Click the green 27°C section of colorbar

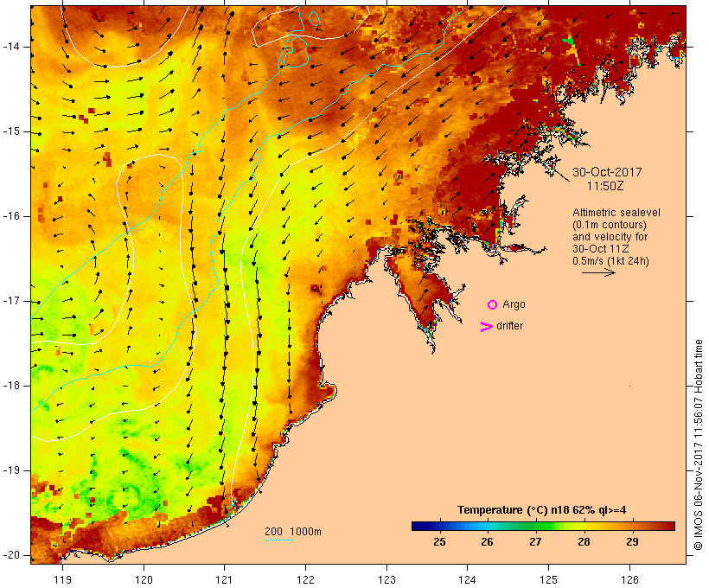coord(535,526)
